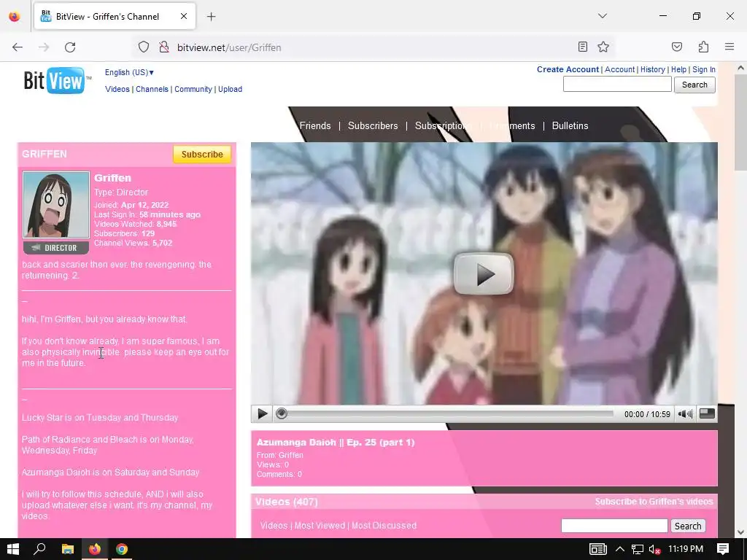The width and height of the screenshot is (747, 560).
Task: Bookmark this page with the star icon
Action: point(603,47)
